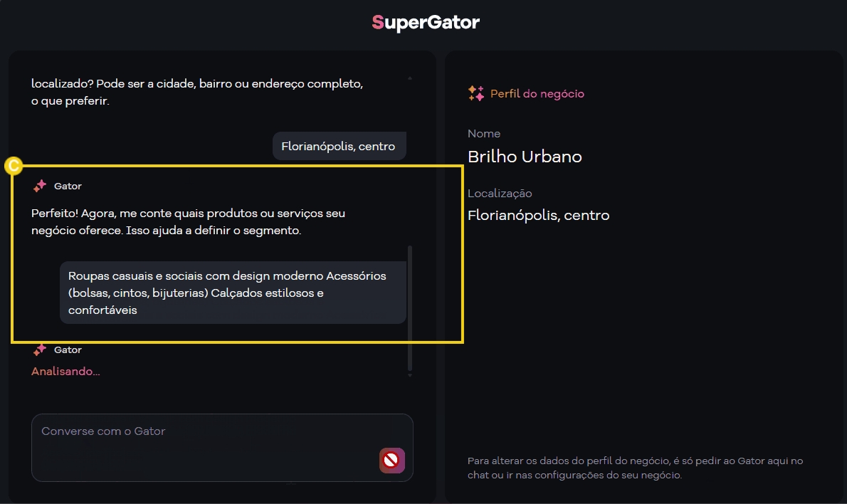This screenshot has width=847, height=504.
Task: Click the sparkle icon above the "Perfeito!" message
Action: 40,186
